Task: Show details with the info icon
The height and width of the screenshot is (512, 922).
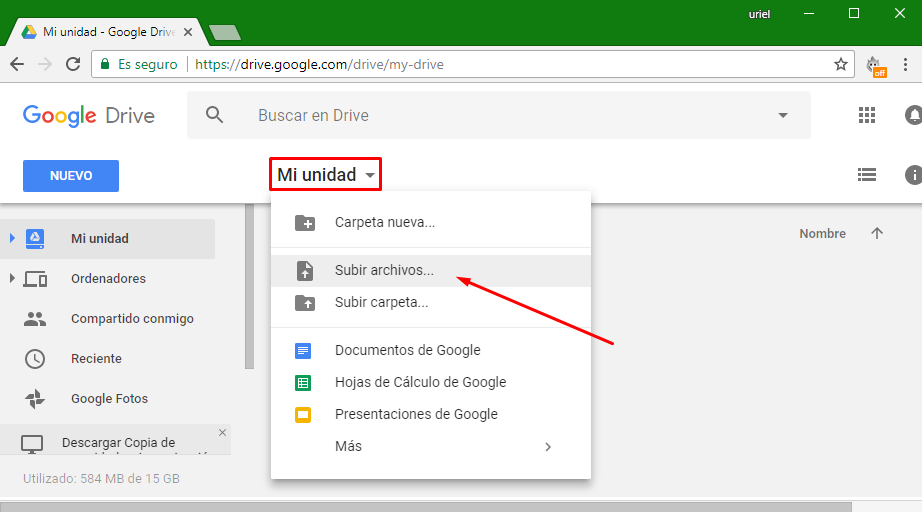Action: [x=913, y=175]
